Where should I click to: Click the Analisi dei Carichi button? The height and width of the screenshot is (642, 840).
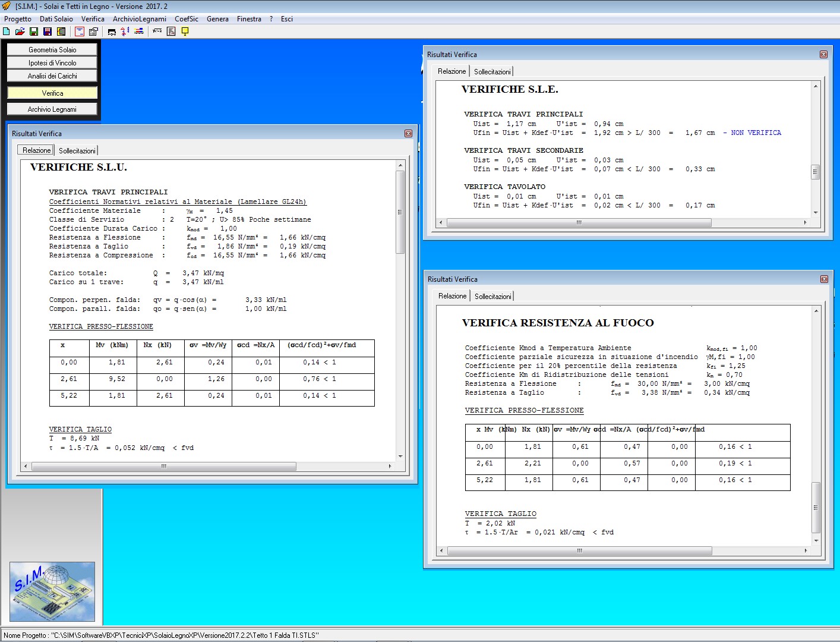coord(52,76)
